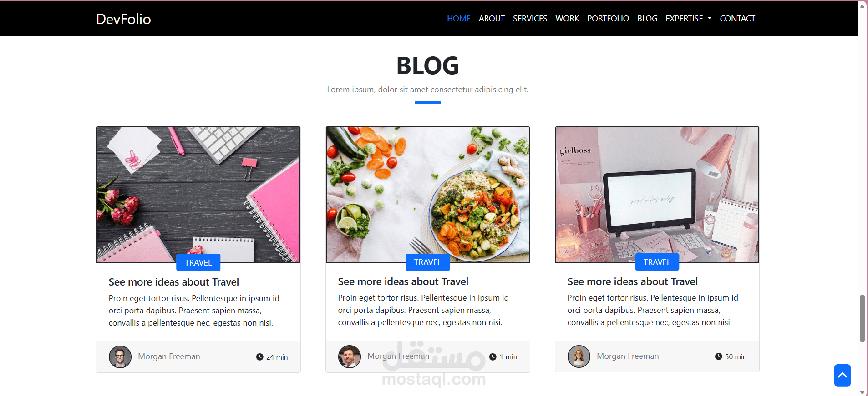Viewport: 868px width, 396px height.
Task: Click the scrollbar up arrow
Action: [x=862, y=6]
